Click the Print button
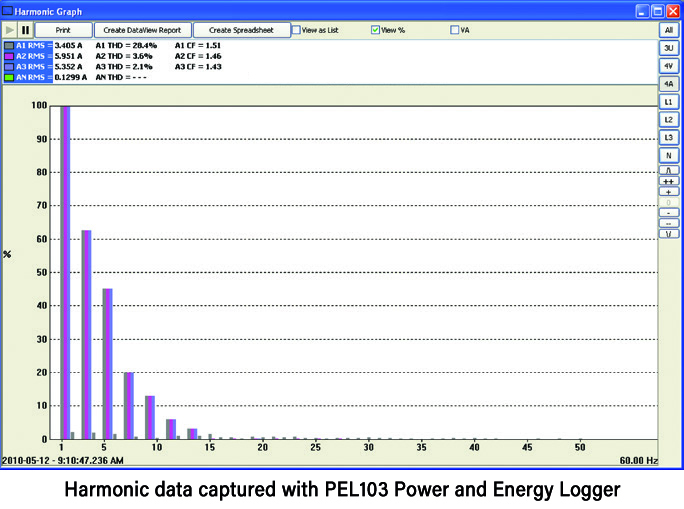The image size is (684, 509). pos(63,30)
